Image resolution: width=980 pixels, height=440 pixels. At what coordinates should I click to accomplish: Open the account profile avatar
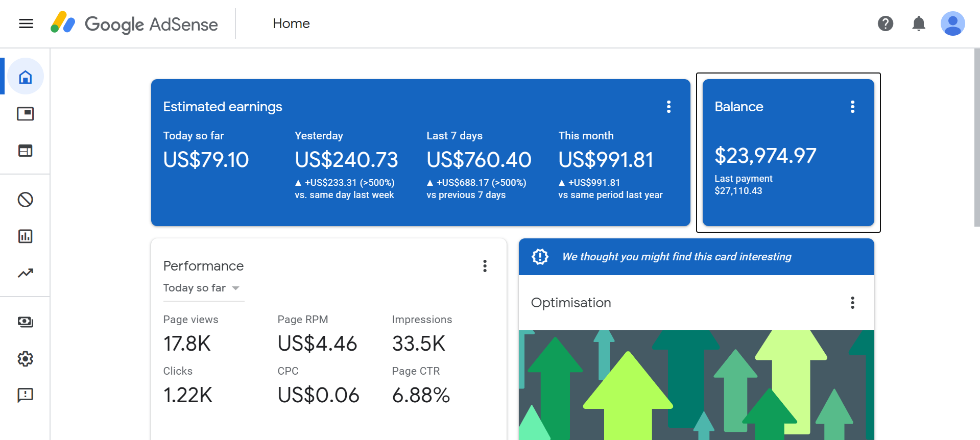[952, 23]
